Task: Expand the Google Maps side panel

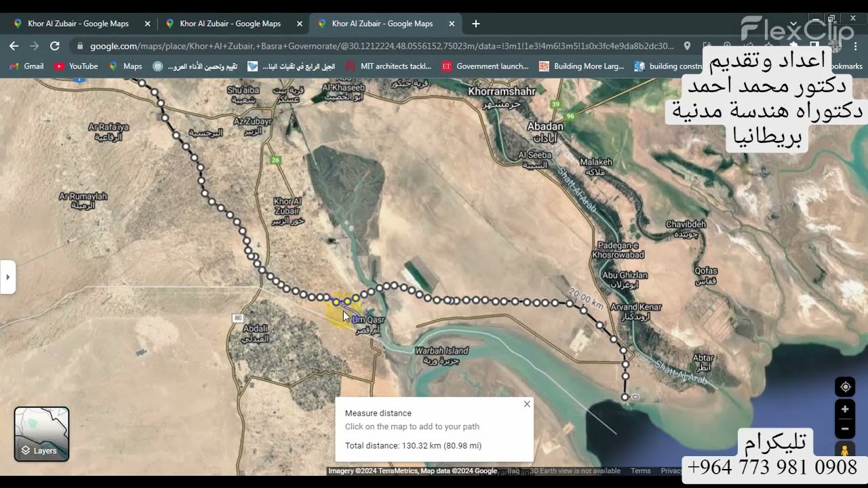Action: click(8, 277)
